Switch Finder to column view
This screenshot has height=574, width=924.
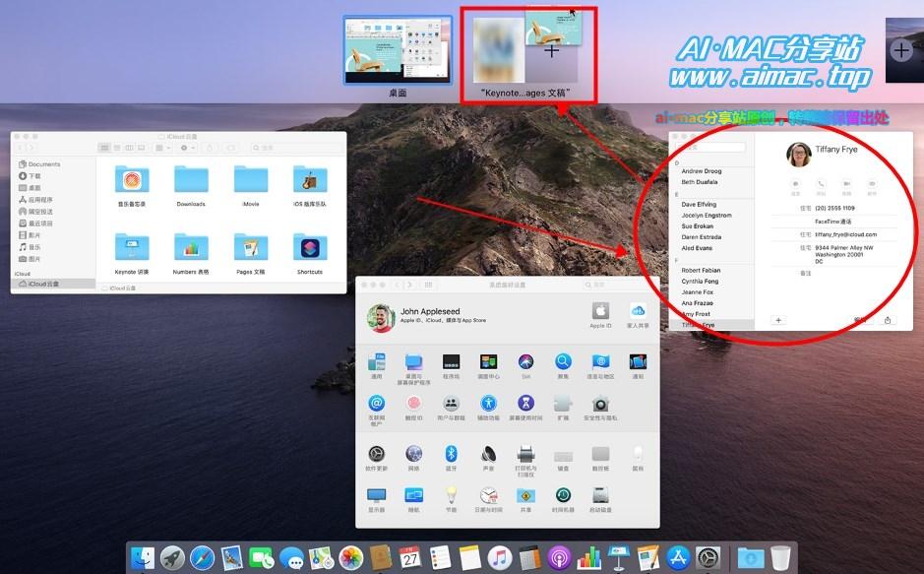(x=129, y=148)
